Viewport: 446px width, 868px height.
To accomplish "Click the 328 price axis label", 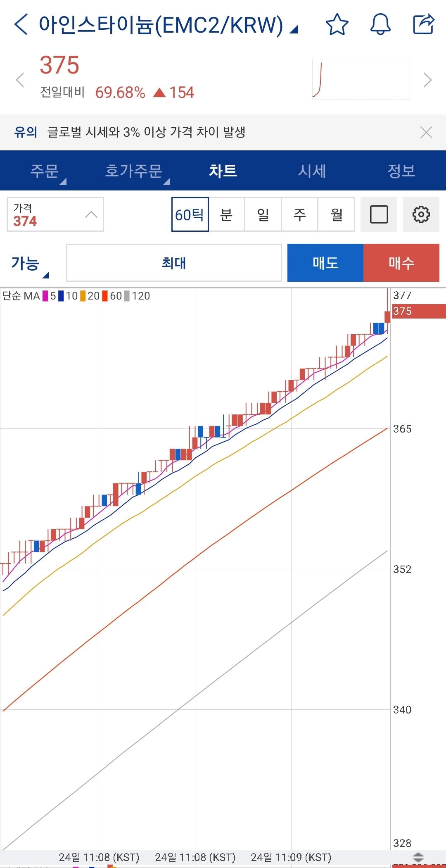I will tap(402, 843).
